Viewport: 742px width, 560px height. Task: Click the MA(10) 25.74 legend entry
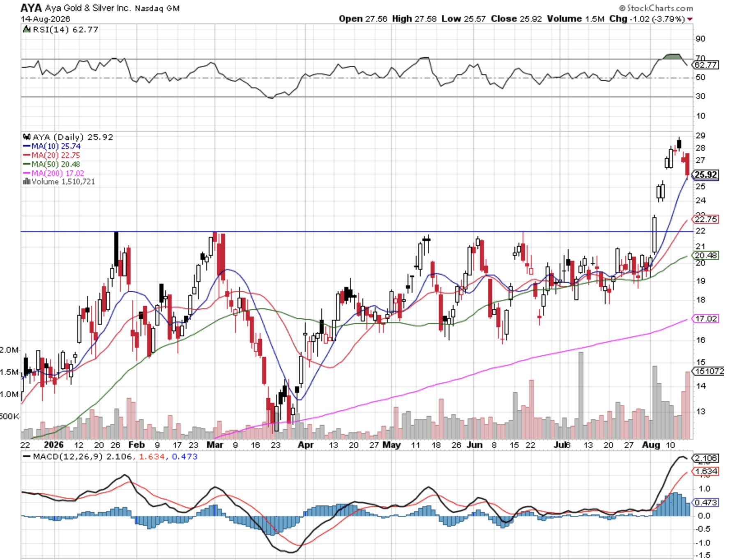point(56,146)
